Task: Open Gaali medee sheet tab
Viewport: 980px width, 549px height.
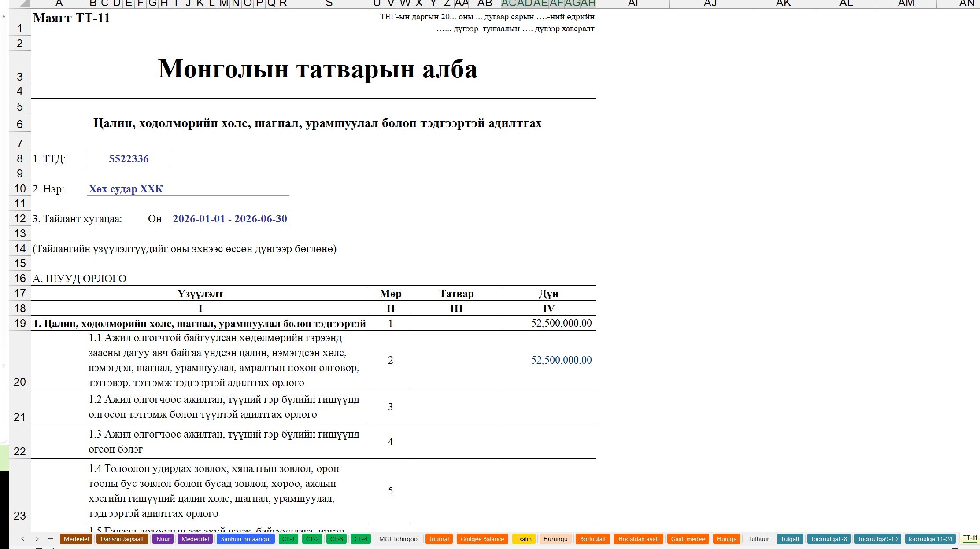Action: click(688, 539)
